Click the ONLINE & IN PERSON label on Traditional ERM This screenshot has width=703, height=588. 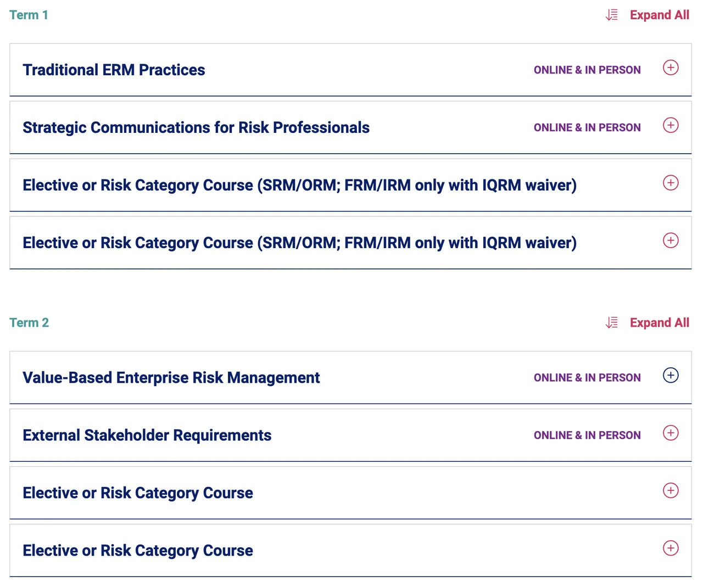pos(587,70)
